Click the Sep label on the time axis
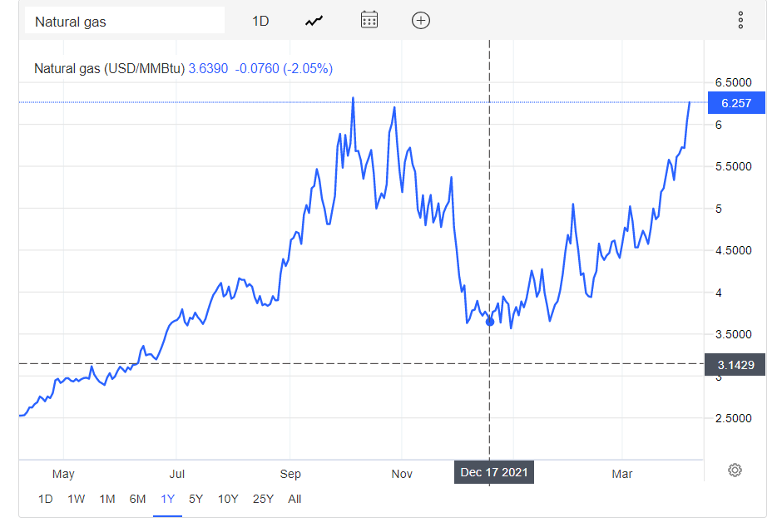This screenshot has width=782, height=532. [290, 474]
